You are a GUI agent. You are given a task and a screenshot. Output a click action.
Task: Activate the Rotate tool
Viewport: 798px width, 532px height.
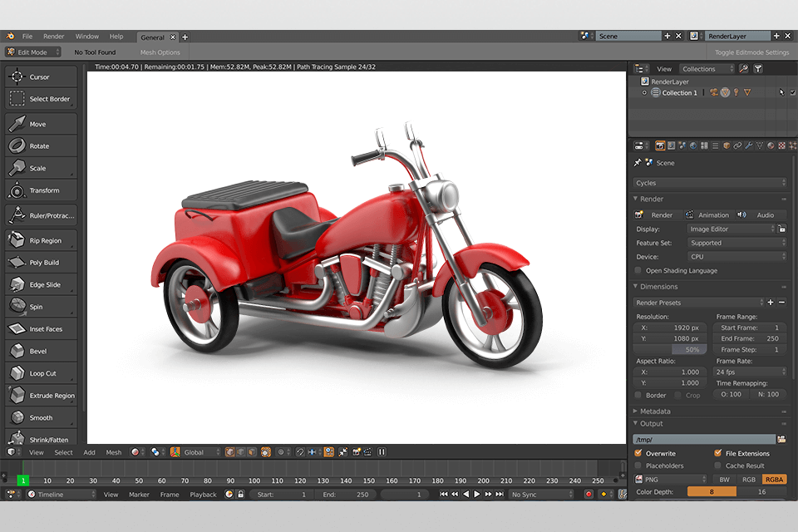pyautogui.click(x=41, y=146)
